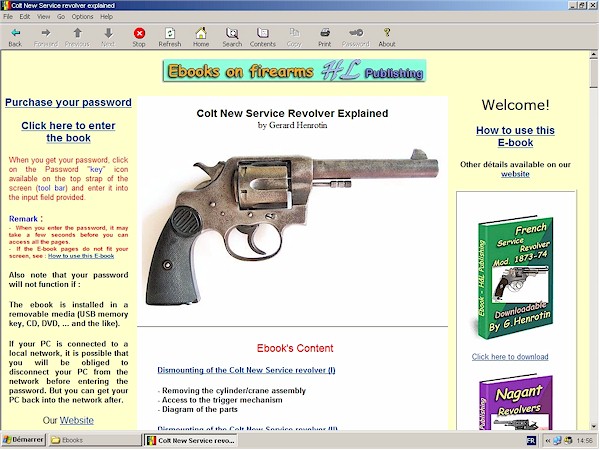Open the Options menu
The image size is (600, 450).
coord(82,17)
